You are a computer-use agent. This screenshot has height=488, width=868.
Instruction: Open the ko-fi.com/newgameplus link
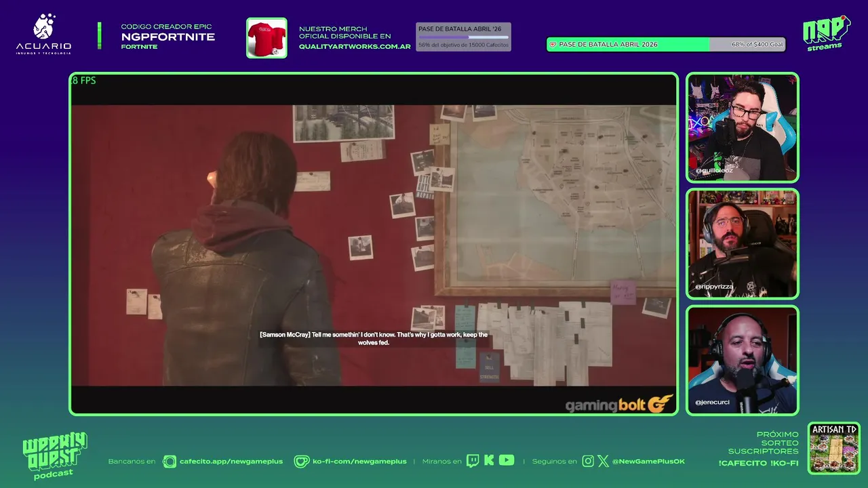(359, 462)
